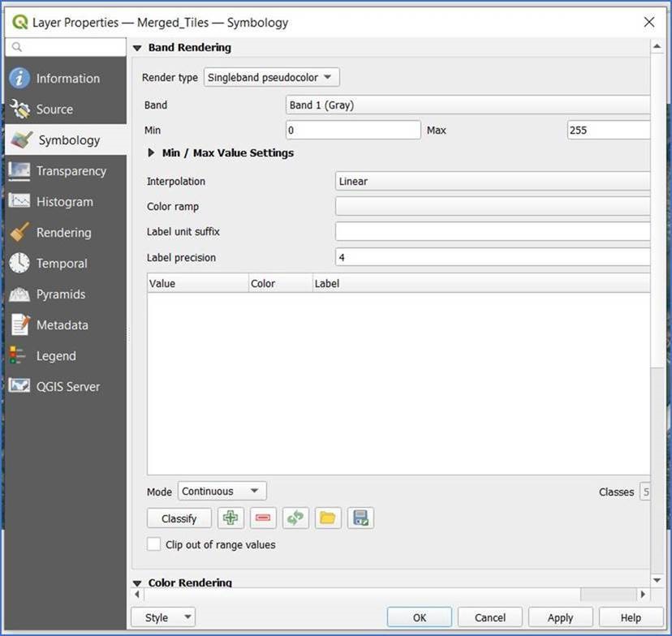Click the Pyramids icon
Screen dimensions: 672x636
click(x=19, y=294)
